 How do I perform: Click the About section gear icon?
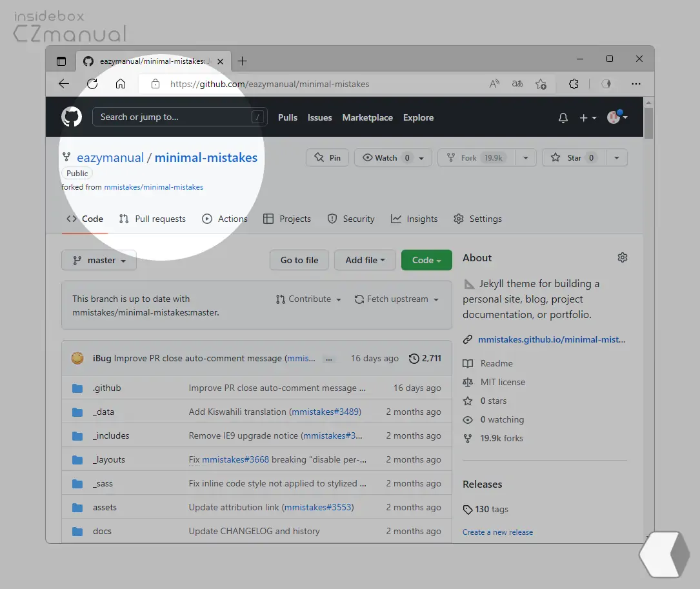[x=623, y=257]
